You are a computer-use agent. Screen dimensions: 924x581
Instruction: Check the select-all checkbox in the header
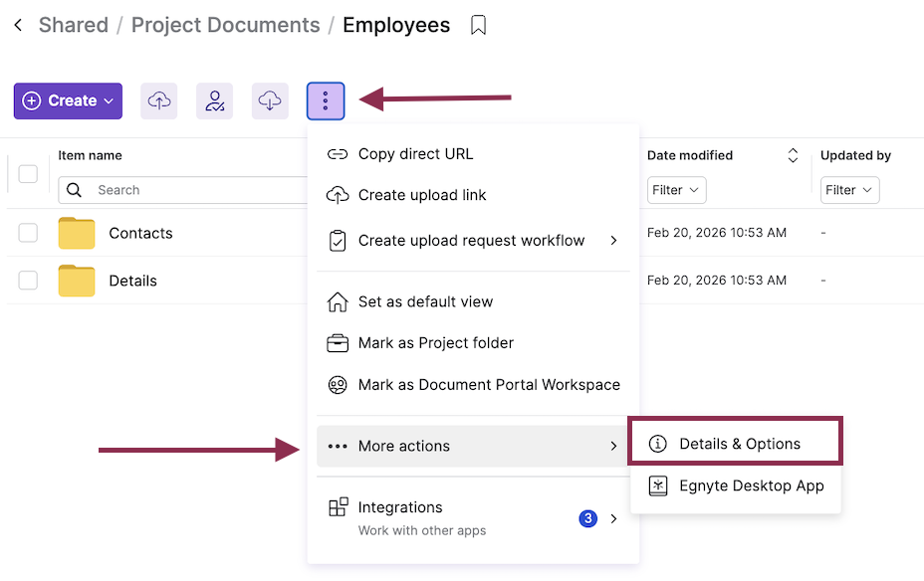tap(28, 173)
